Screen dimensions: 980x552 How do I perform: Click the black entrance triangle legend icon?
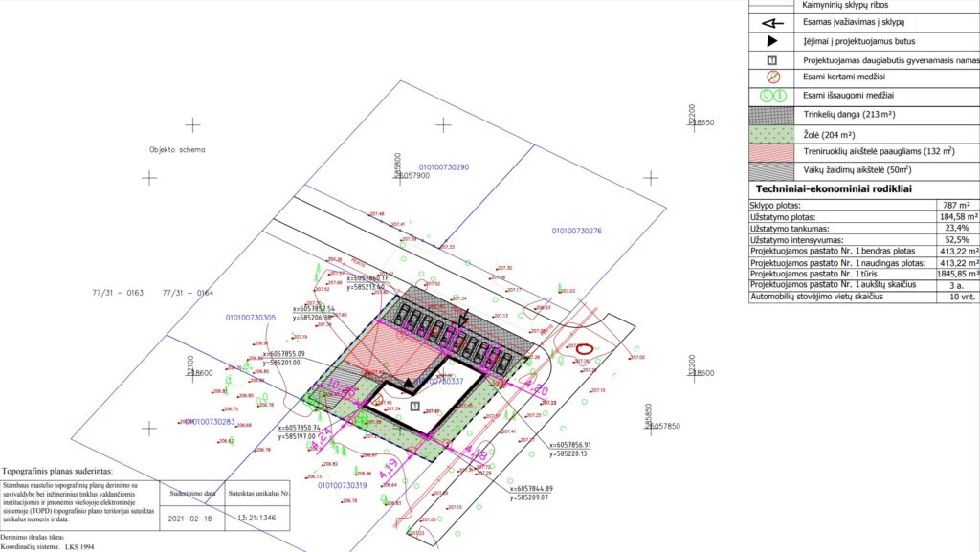pyautogui.click(x=769, y=40)
